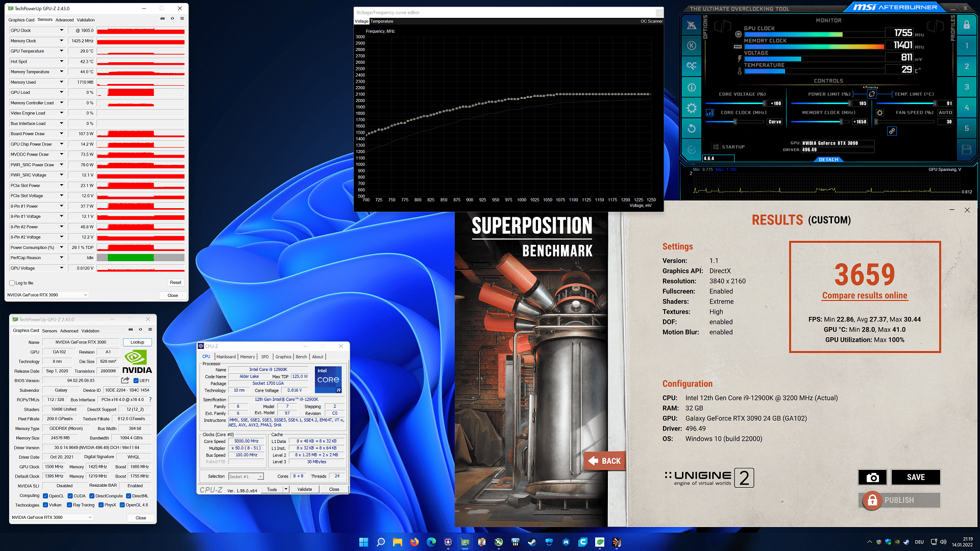Viewport: 980px width, 551px height.
Task: Expand Hot Spot sensor dropdown arrow
Action: click(62, 61)
